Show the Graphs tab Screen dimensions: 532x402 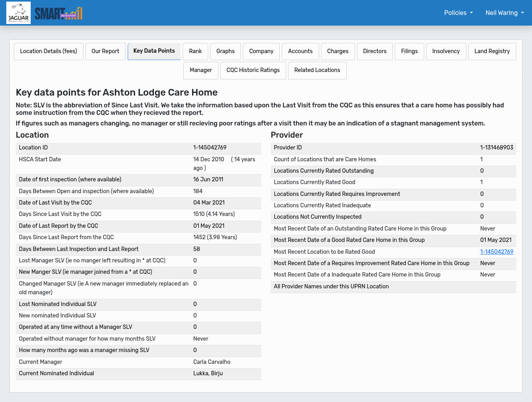[x=225, y=52]
